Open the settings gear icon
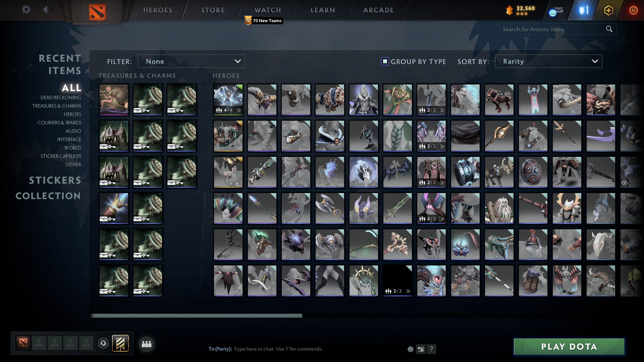644x362 pixels. tap(26, 10)
